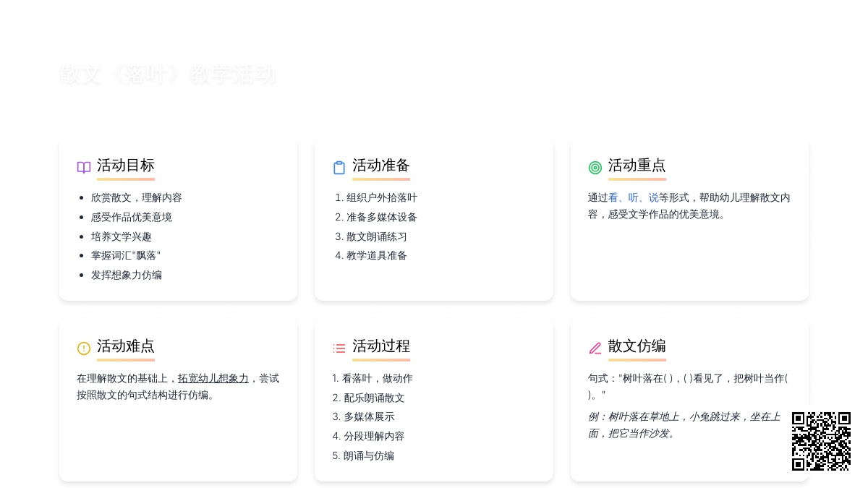This screenshot has height=488, width=868.
Task: Click step 朗诵与仿编
Action: point(369,455)
